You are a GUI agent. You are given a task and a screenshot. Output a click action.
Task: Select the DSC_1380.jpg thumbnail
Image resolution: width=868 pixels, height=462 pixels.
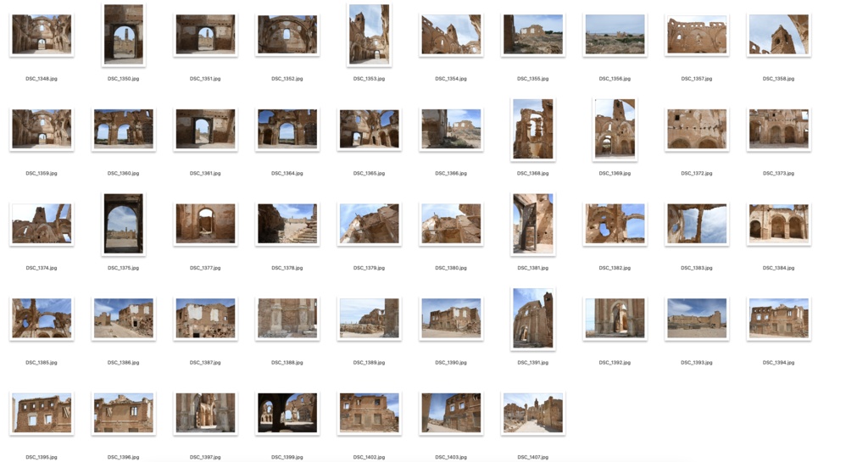click(451, 224)
